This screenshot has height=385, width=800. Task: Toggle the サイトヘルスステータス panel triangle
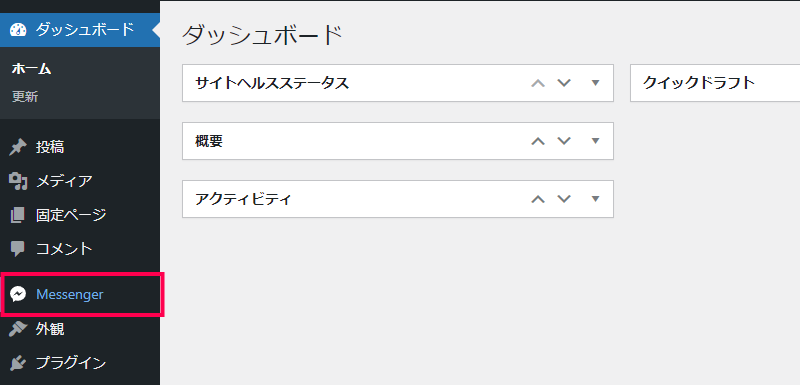pos(595,83)
